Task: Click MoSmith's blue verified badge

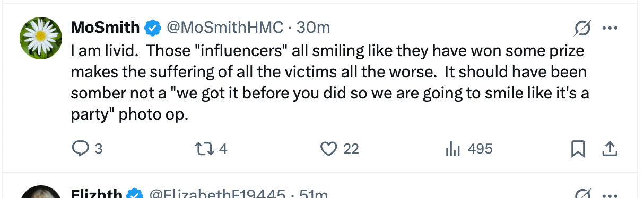Action: (153, 28)
